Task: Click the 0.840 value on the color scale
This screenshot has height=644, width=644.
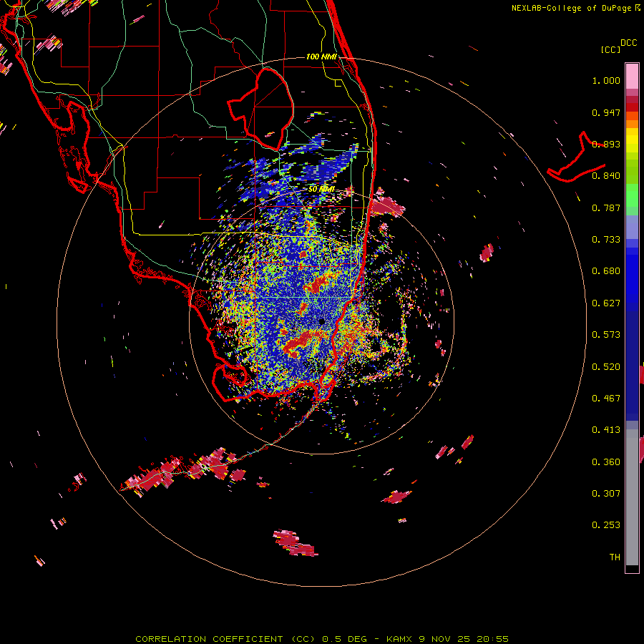Action: (606, 176)
